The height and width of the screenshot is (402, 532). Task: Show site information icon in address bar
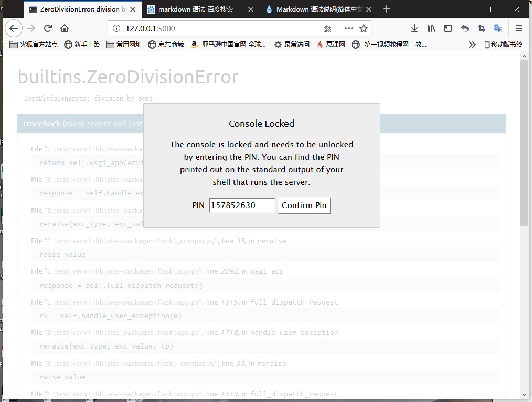click(x=116, y=28)
